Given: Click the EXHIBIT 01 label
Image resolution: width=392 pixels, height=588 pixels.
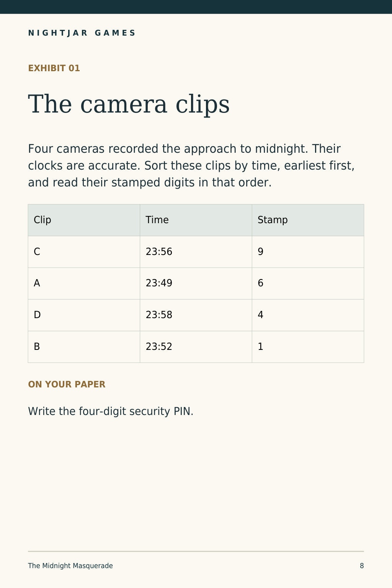Looking at the screenshot, I should click(54, 68).
